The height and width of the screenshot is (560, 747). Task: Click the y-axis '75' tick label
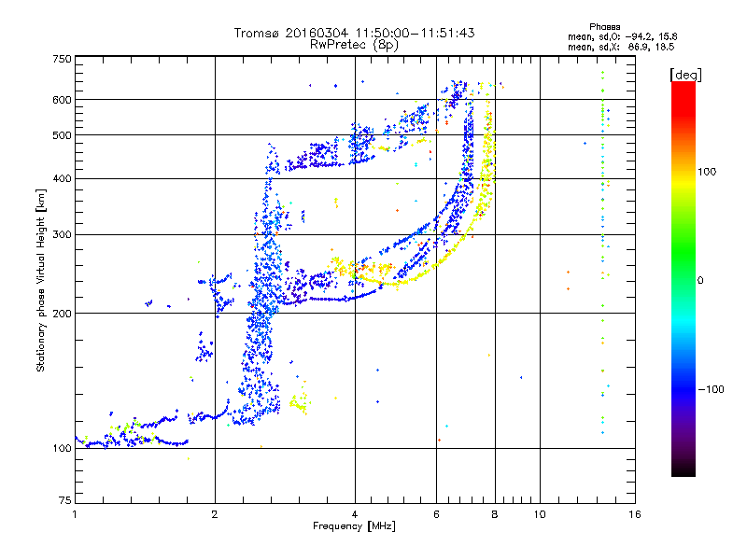(65, 500)
